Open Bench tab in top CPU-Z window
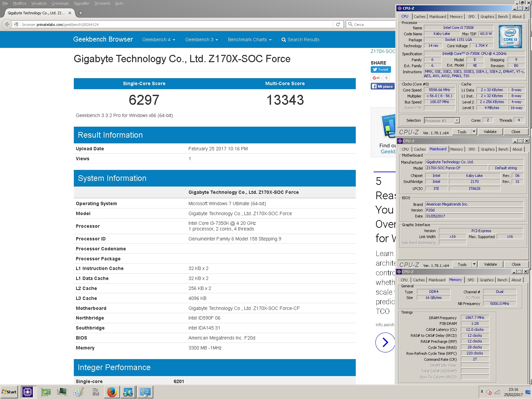 coord(503,17)
